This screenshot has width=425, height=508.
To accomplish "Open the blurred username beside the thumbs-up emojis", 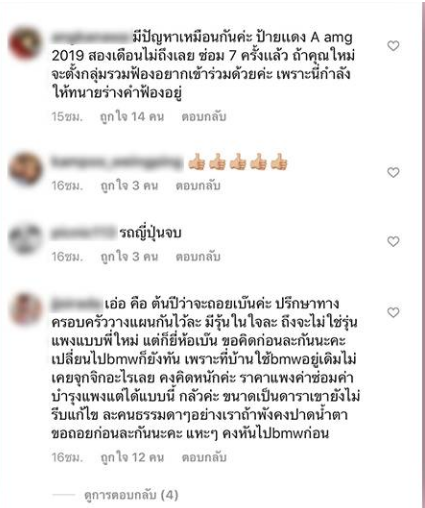I will [117, 163].
